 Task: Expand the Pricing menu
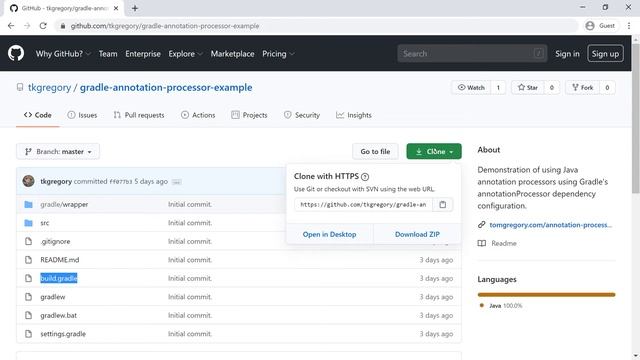pyautogui.click(x=278, y=53)
